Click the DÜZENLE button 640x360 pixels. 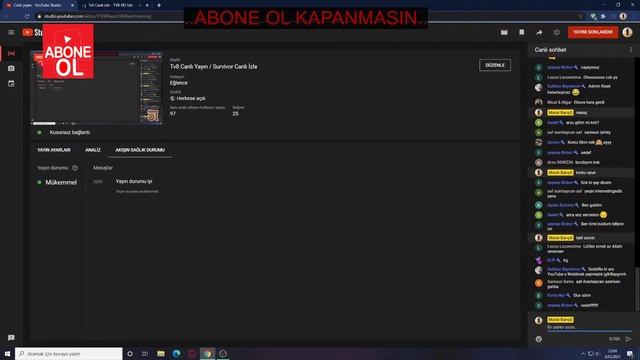(x=495, y=65)
